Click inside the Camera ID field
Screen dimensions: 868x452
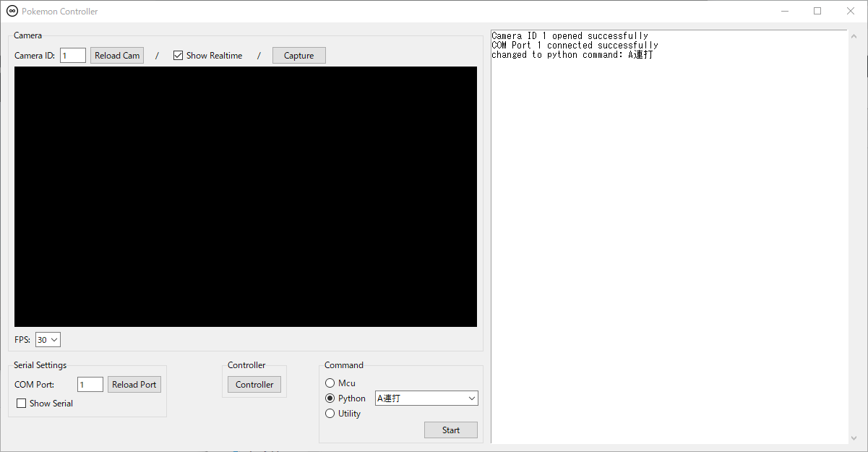[72, 54]
